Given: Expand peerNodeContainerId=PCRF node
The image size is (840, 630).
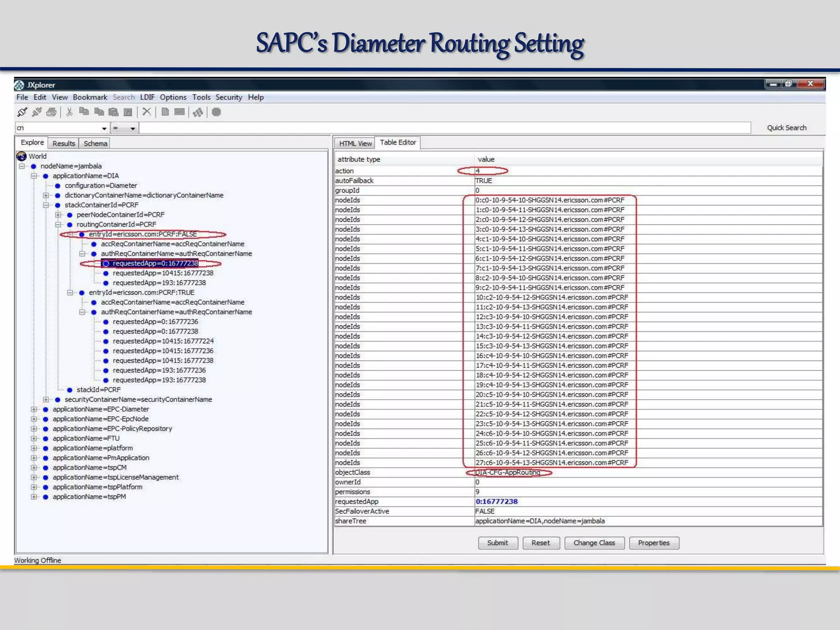Looking at the screenshot, I should pyautogui.click(x=58, y=215).
